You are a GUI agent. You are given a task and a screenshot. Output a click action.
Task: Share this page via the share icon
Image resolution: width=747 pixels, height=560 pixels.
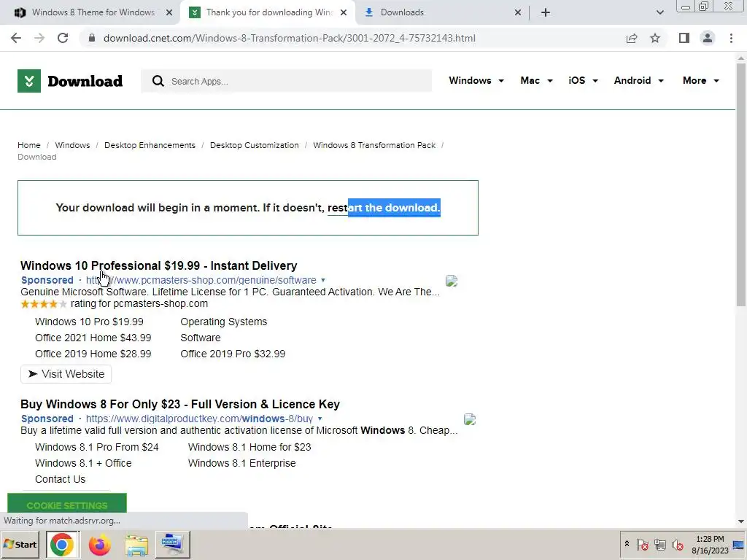(x=632, y=38)
